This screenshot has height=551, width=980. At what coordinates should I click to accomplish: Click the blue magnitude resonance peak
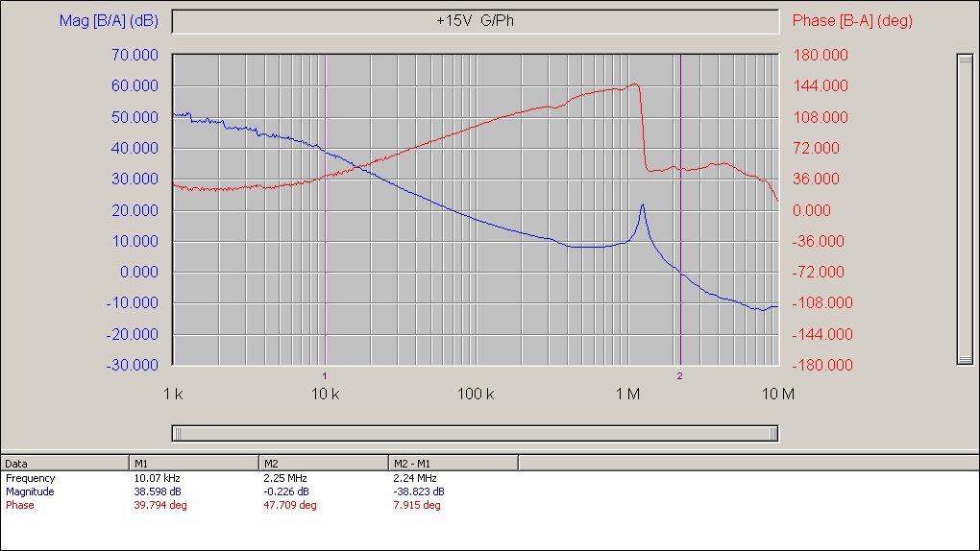642,205
